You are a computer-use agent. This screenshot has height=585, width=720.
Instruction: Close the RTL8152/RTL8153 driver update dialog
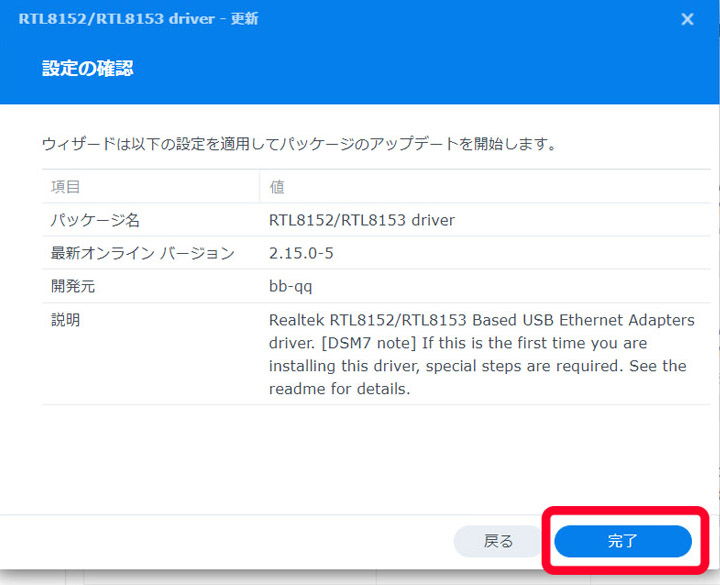pos(687,19)
